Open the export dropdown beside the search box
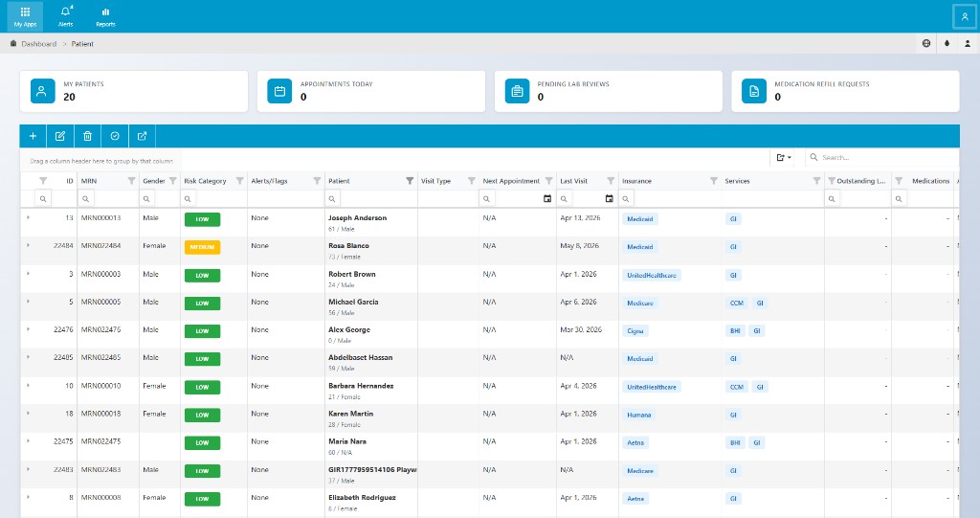 (x=784, y=158)
